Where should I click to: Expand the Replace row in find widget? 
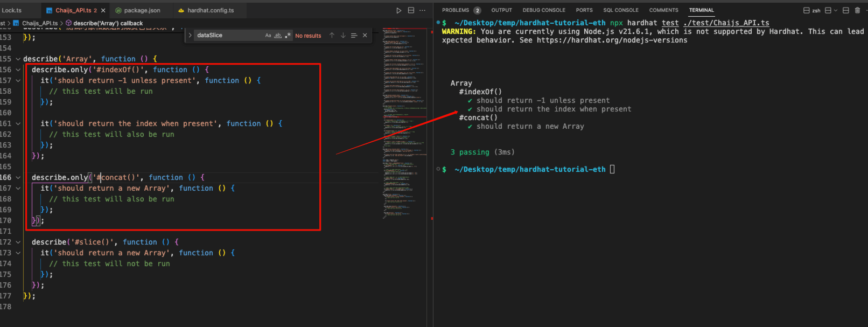pyautogui.click(x=190, y=36)
